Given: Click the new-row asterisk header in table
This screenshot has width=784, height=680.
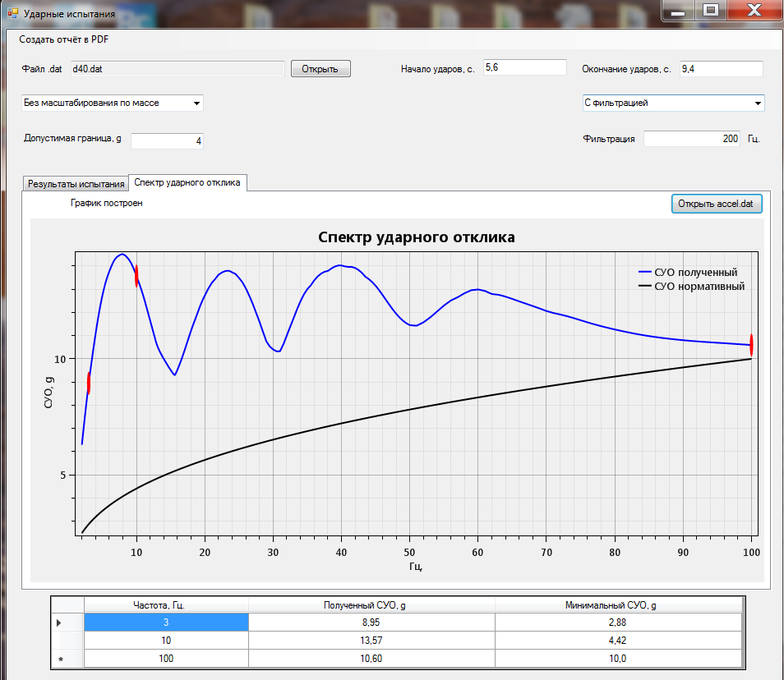Looking at the screenshot, I should (58, 659).
